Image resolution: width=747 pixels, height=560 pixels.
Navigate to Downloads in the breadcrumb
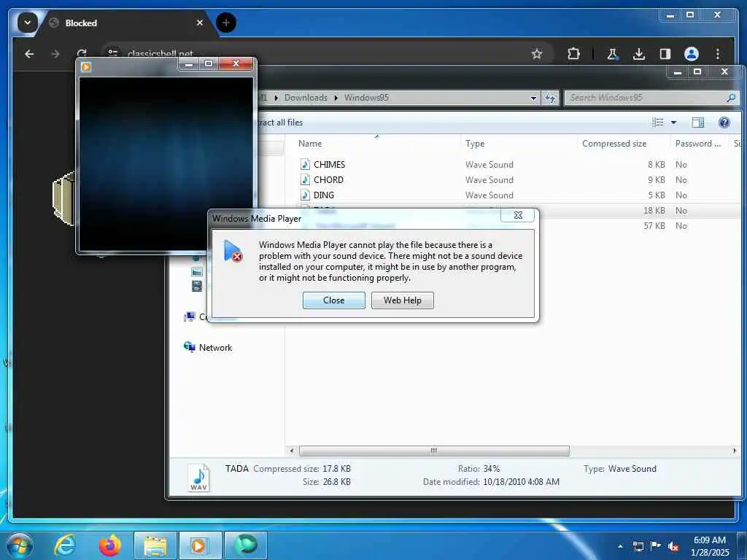(306, 98)
